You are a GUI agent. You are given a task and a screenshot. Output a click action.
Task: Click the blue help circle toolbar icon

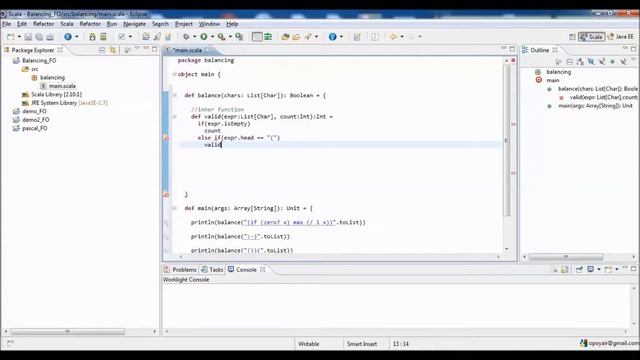(332, 37)
